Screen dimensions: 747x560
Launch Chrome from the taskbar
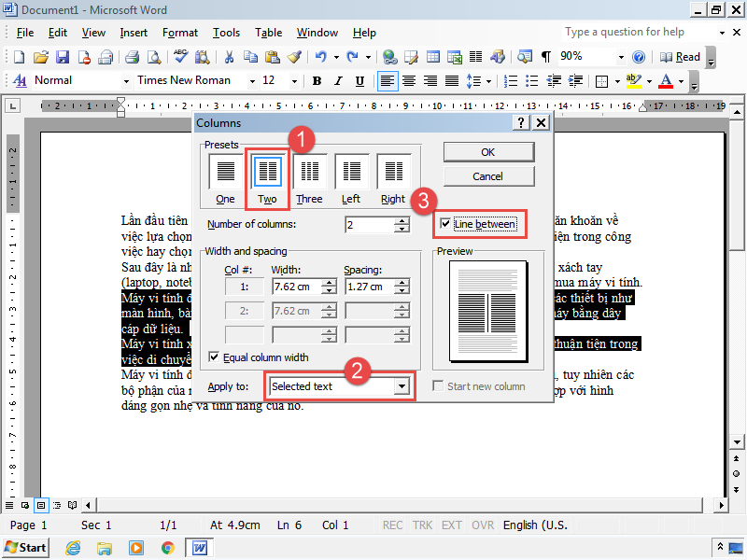click(x=167, y=548)
